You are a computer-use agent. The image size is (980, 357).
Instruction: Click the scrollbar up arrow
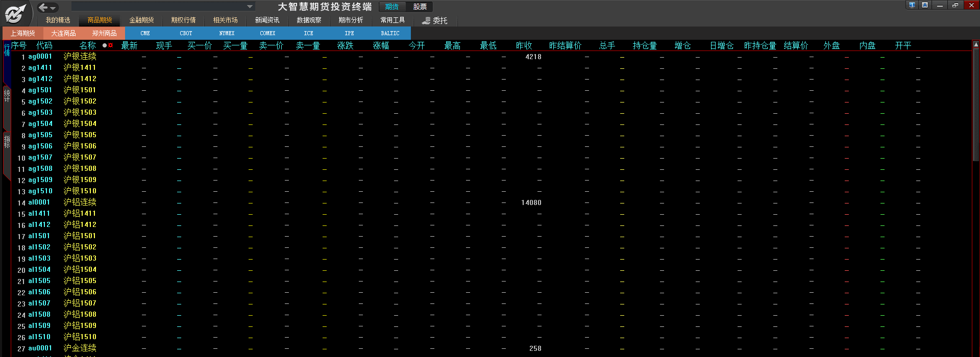click(x=975, y=44)
